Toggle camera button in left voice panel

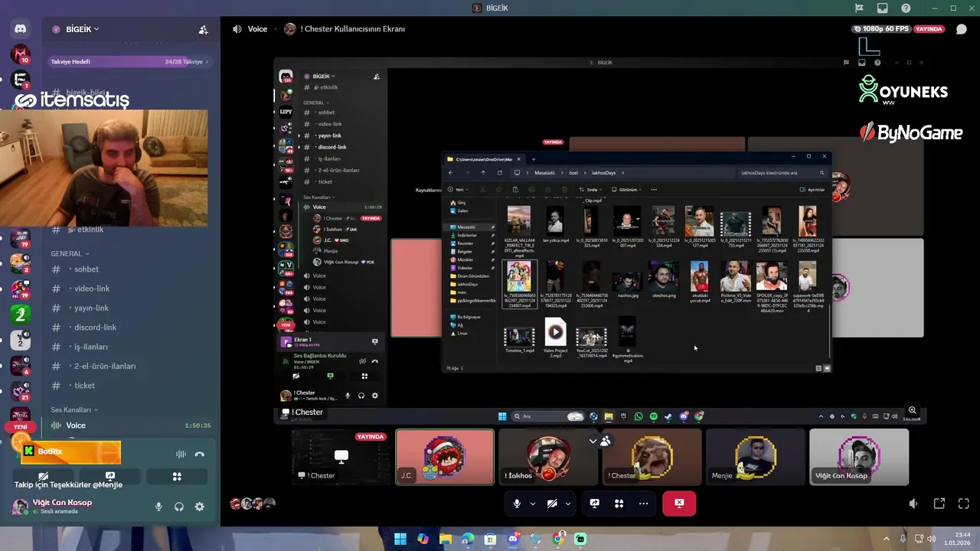tap(44, 476)
